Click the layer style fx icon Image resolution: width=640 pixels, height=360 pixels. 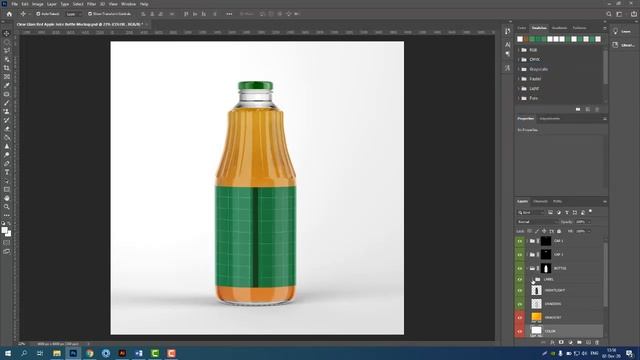click(x=552, y=342)
